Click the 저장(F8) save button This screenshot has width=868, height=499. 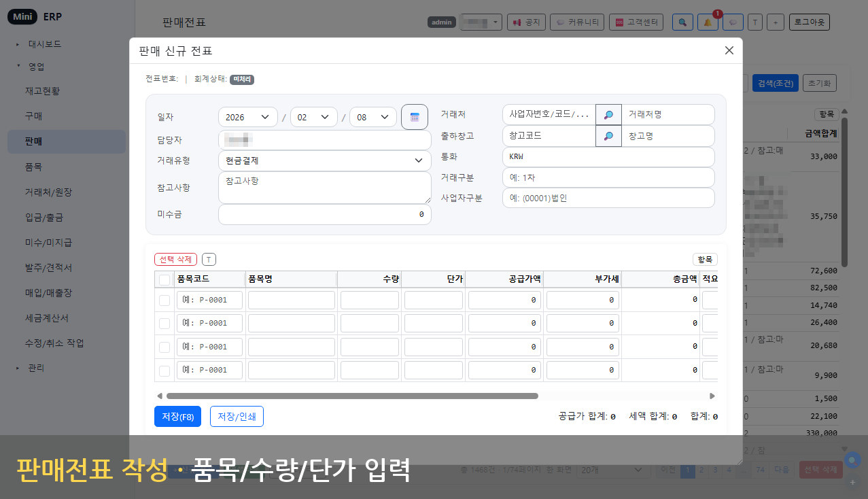click(x=178, y=417)
